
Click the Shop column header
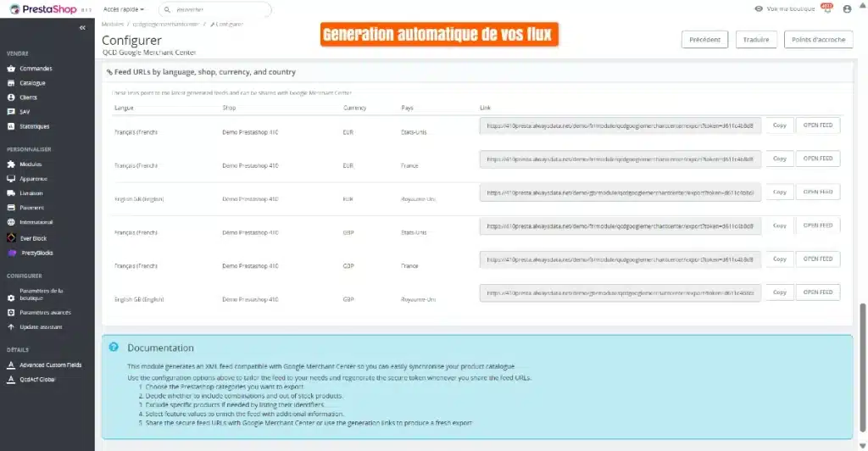tap(229, 108)
